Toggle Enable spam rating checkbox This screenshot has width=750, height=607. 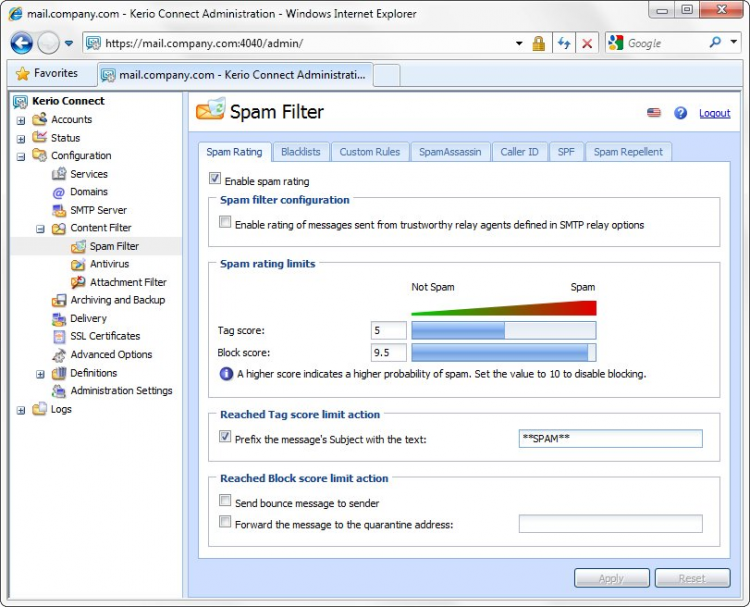pyautogui.click(x=215, y=179)
